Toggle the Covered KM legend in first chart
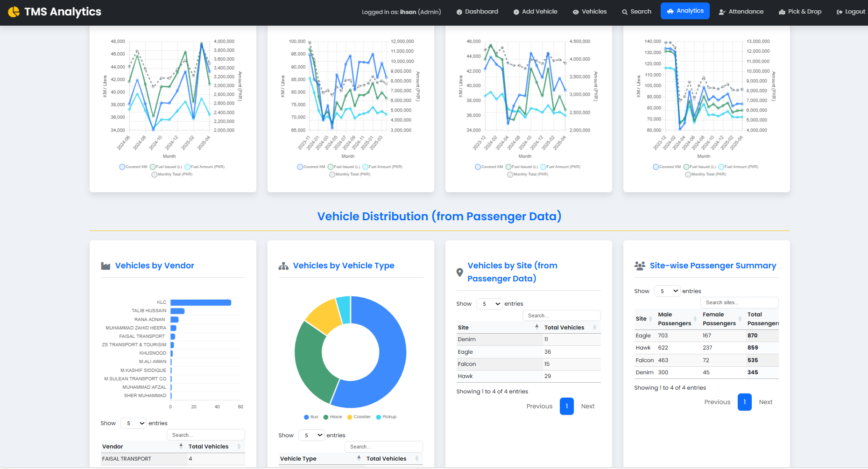The width and height of the screenshot is (868, 469). pos(133,167)
